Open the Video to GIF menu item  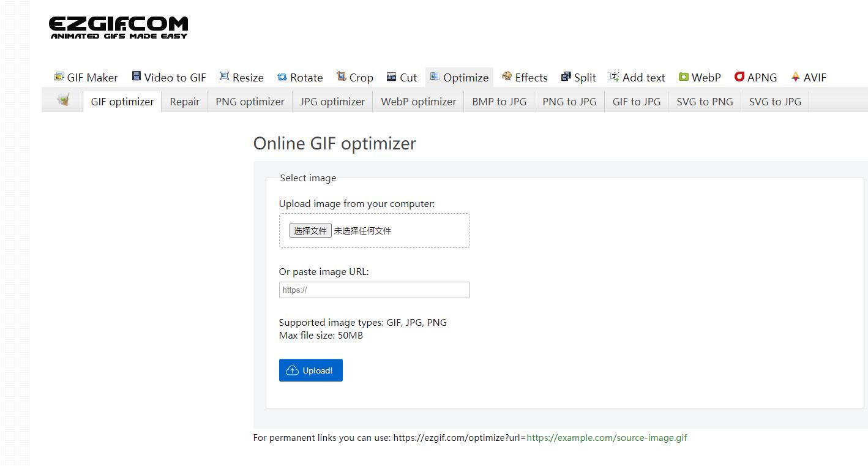tap(170, 77)
